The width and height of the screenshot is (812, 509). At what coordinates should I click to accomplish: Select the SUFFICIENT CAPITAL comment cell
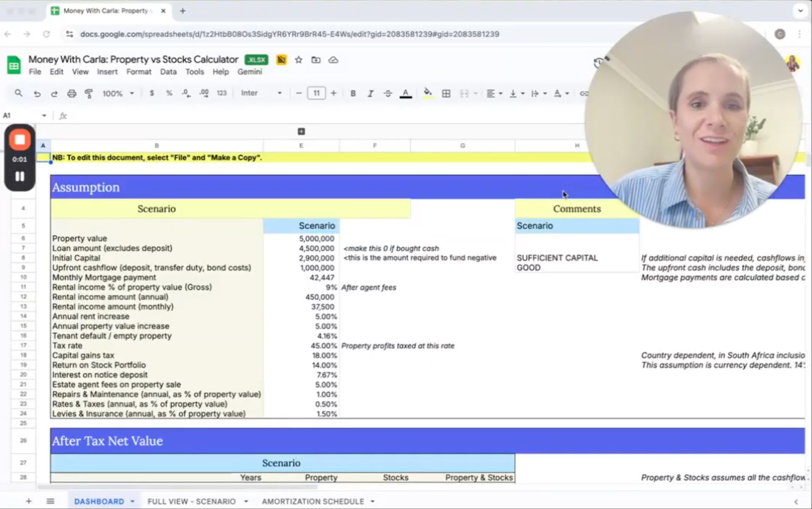click(x=577, y=258)
